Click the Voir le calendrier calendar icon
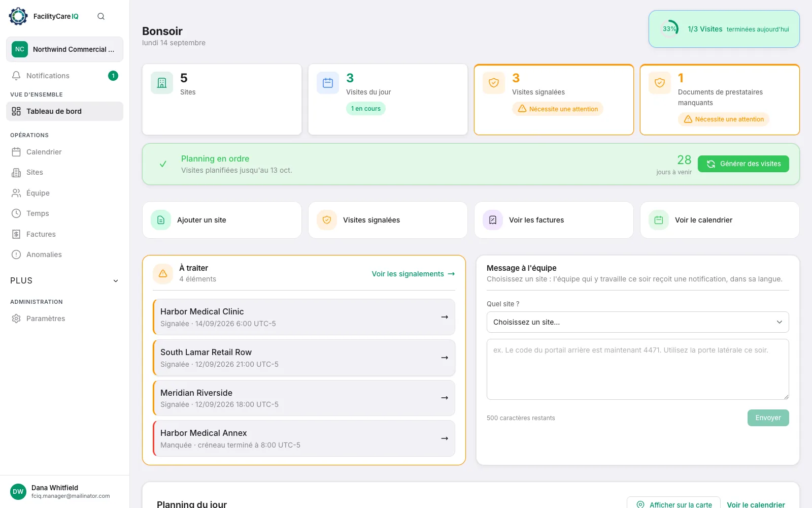Image resolution: width=812 pixels, height=508 pixels. click(659, 220)
